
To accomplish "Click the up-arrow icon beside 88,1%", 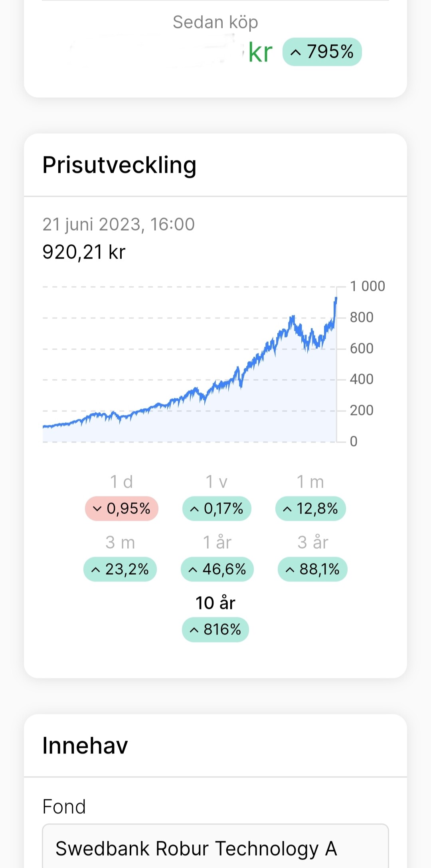I will (x=290, y=569).
